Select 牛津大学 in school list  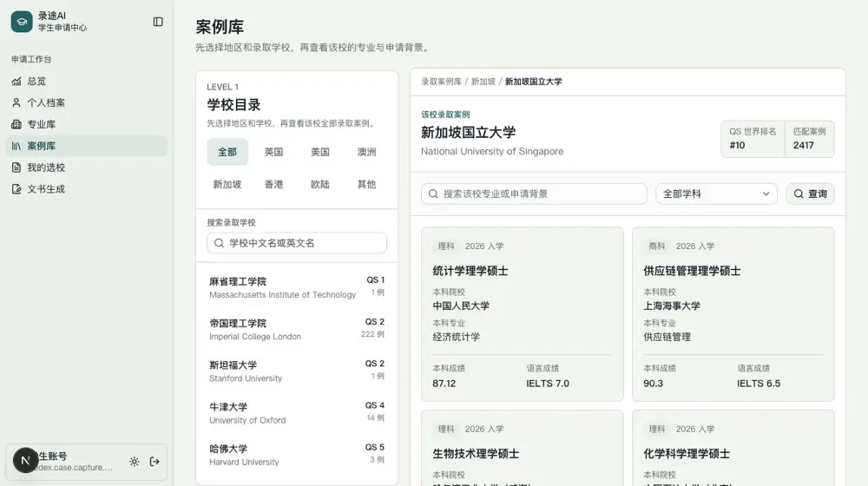pos(297,413)
